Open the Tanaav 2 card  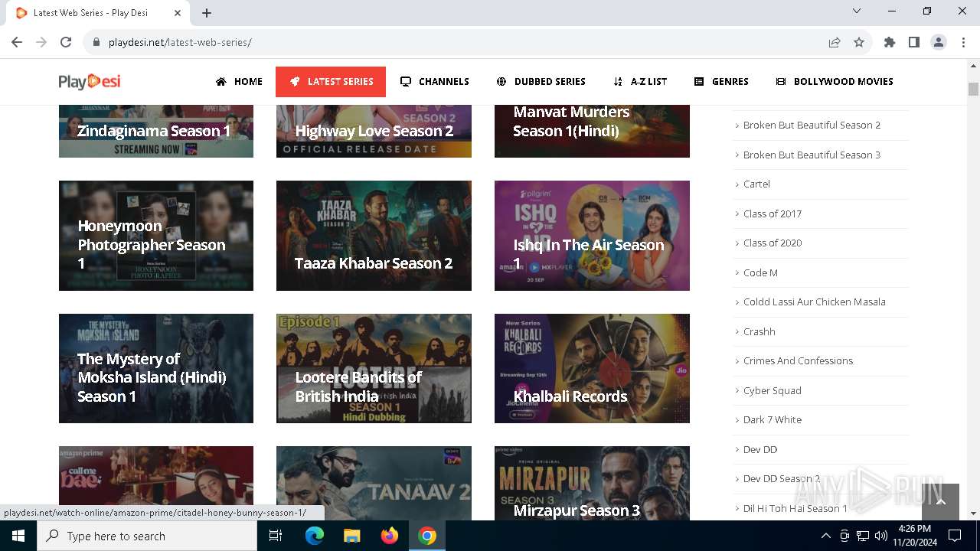tap(374, 483)
